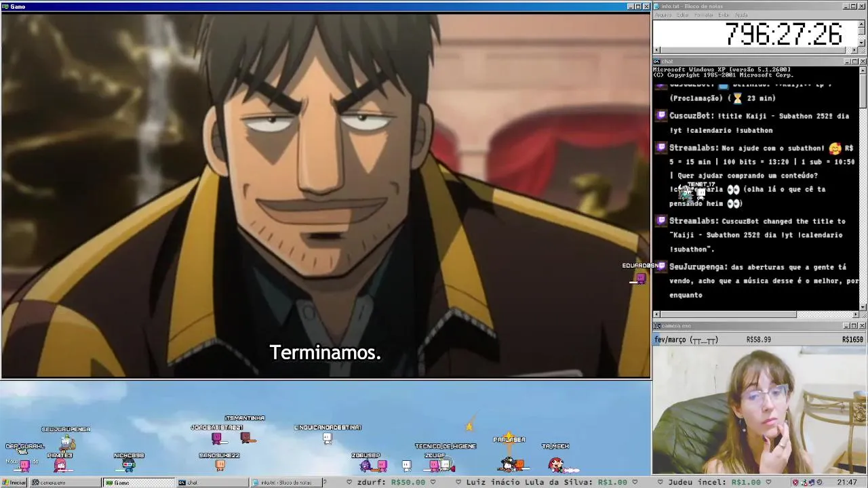The height and width of the screenshot is (488, 868).
Task: Click the Twitch badge beside the second Streamlabs message
Action: coord(661,221)
